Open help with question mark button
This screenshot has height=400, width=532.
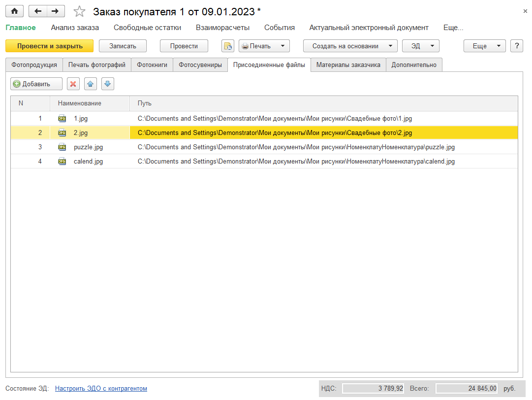coord(516,46)
